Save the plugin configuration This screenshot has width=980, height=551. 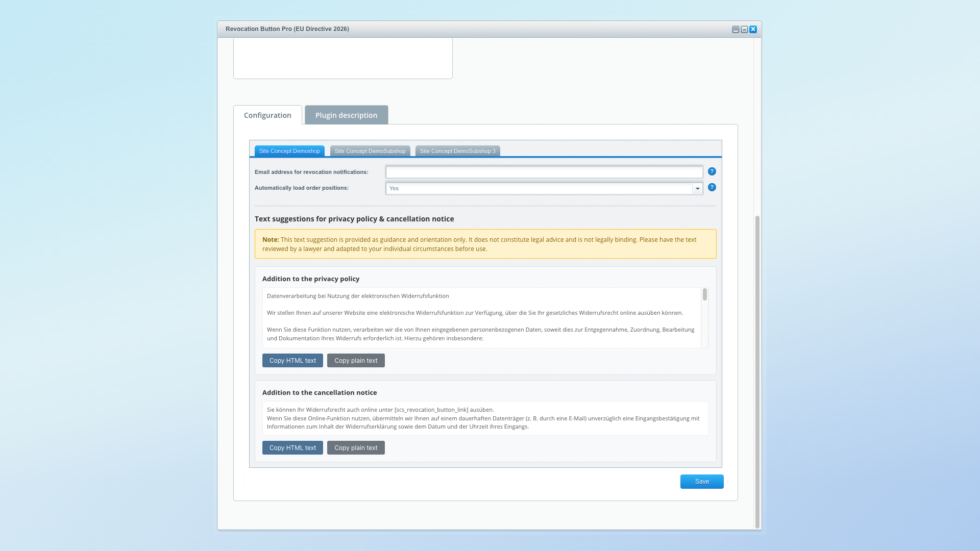(702, 482)
